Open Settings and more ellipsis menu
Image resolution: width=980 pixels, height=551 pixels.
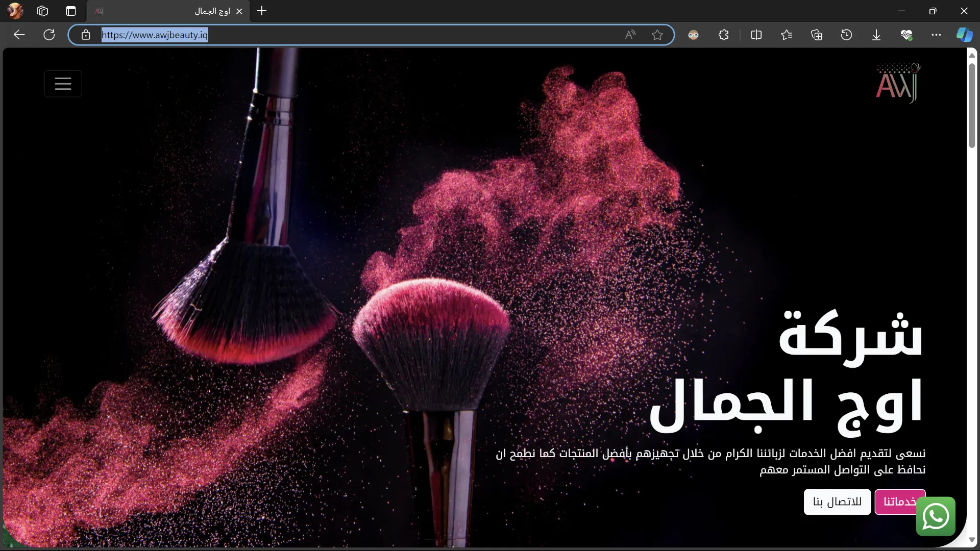[x=936, y=35]
